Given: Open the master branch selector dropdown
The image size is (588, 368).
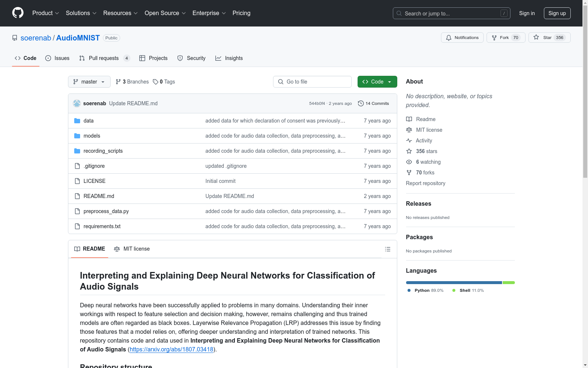Looking at the screenshot, I should tap(89, 82).
